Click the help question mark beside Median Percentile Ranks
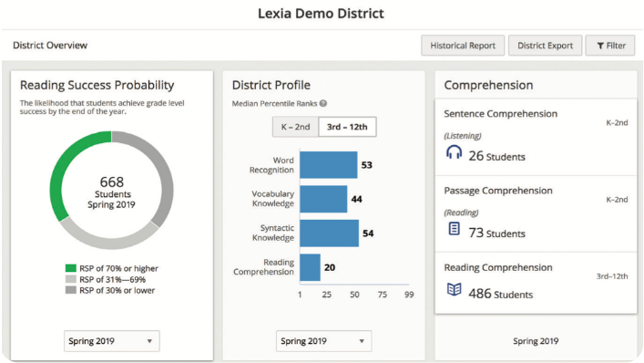The height and width of the screenshot is (363, 644). click(323, 104)
